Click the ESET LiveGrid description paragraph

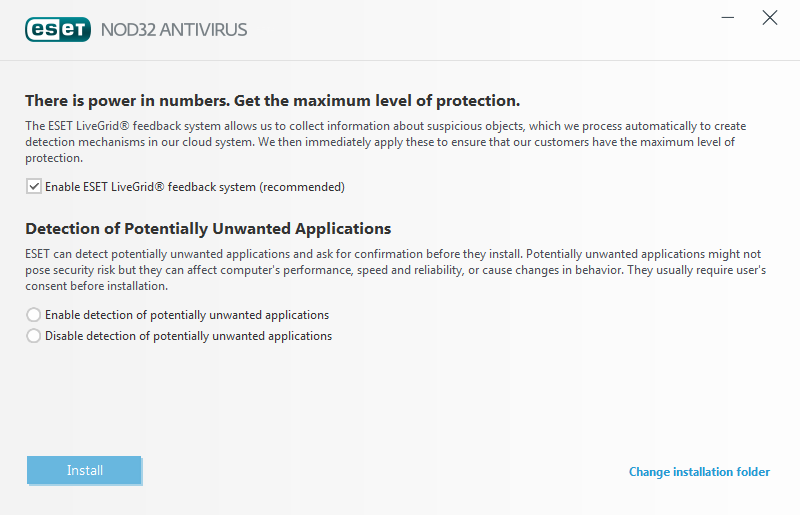pos(386,142)
